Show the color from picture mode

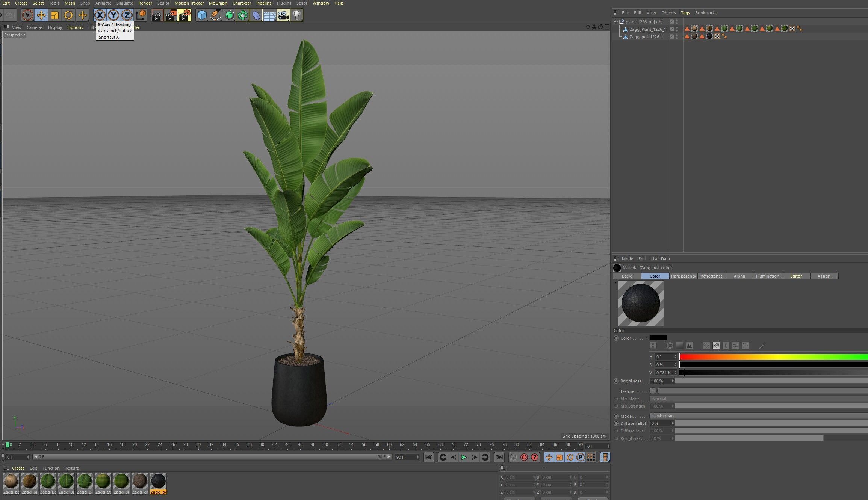[x=689, y=346]
